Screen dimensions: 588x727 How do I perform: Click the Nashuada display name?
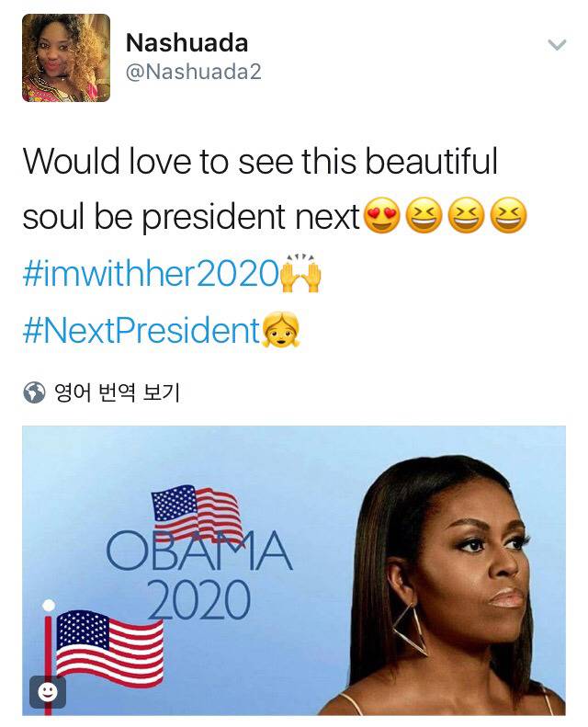point(187,42)
